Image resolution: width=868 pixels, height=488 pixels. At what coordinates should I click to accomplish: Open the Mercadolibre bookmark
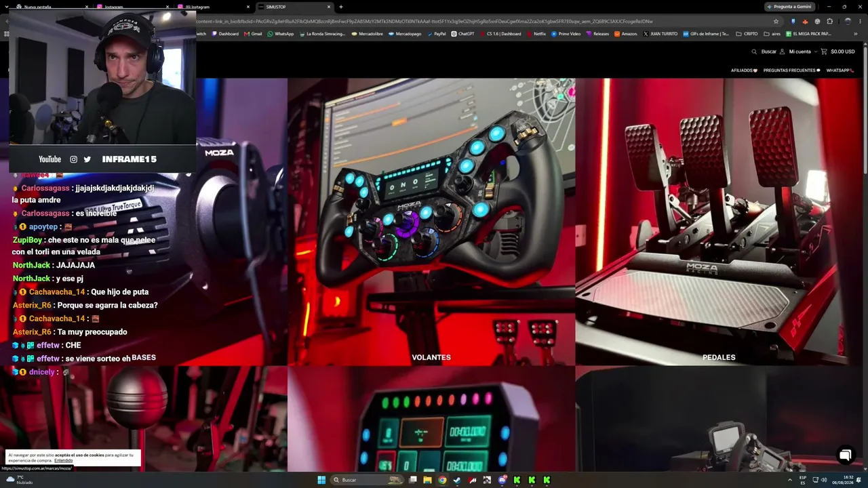(367, 33)
